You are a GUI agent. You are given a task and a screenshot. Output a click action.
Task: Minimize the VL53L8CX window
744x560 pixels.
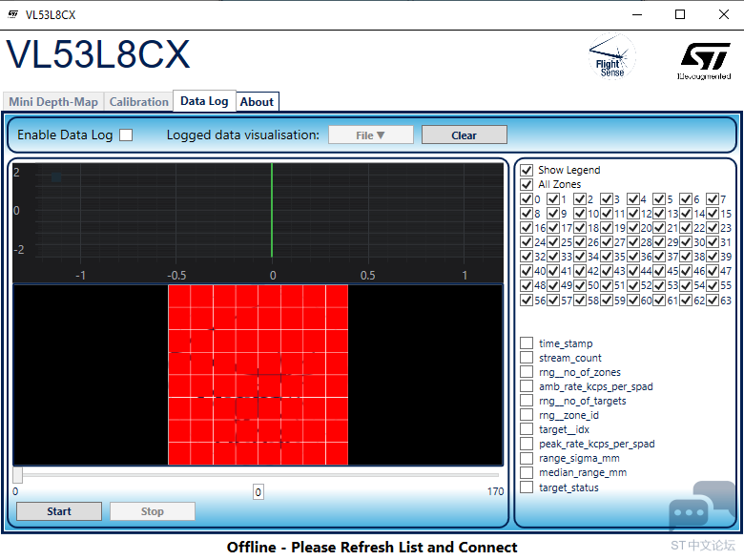(x=637, y=14)
